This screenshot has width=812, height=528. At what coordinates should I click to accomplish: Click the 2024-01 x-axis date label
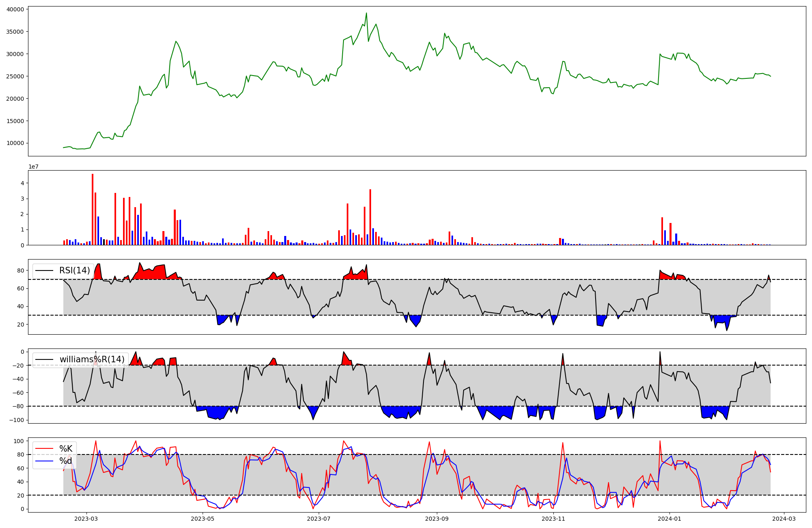pyautogui.click(x=669, y=519)
